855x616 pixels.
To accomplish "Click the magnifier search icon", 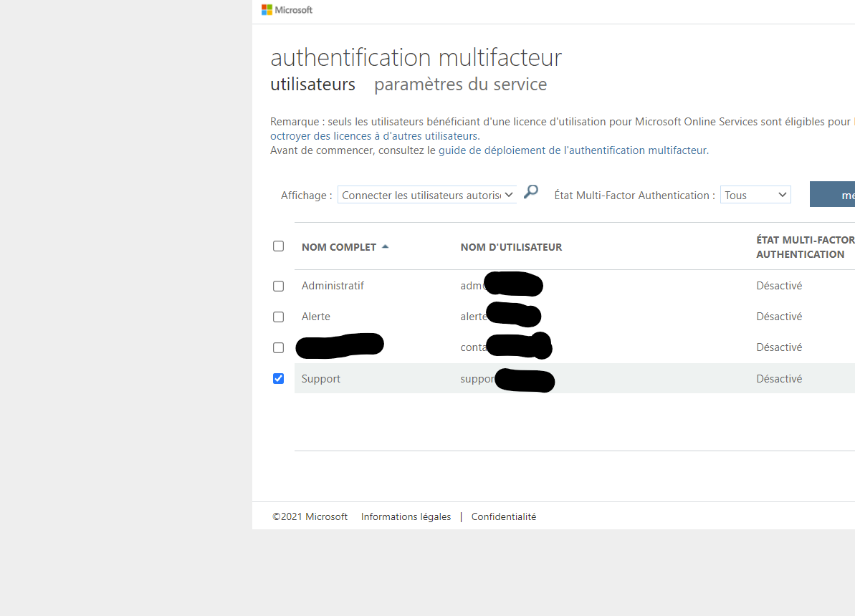I will point(531,192).
